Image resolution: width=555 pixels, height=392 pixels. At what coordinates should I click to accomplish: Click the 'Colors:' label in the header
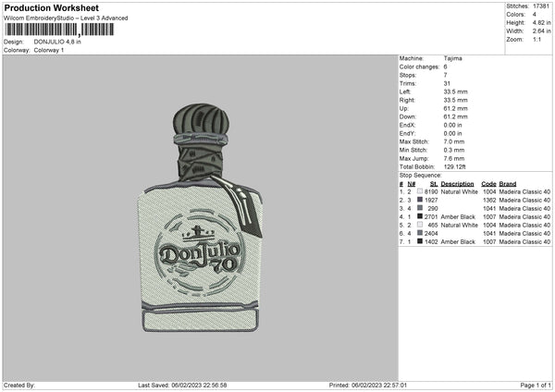tap(515, 15)
